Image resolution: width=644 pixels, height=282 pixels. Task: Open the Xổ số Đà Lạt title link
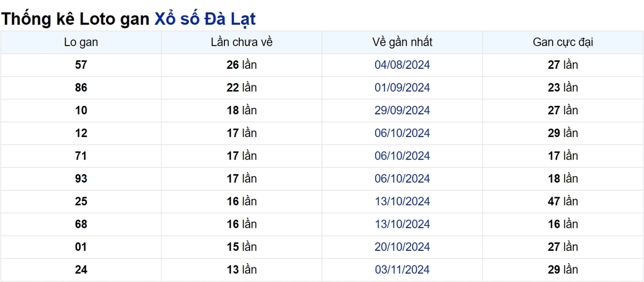point(205,19)
